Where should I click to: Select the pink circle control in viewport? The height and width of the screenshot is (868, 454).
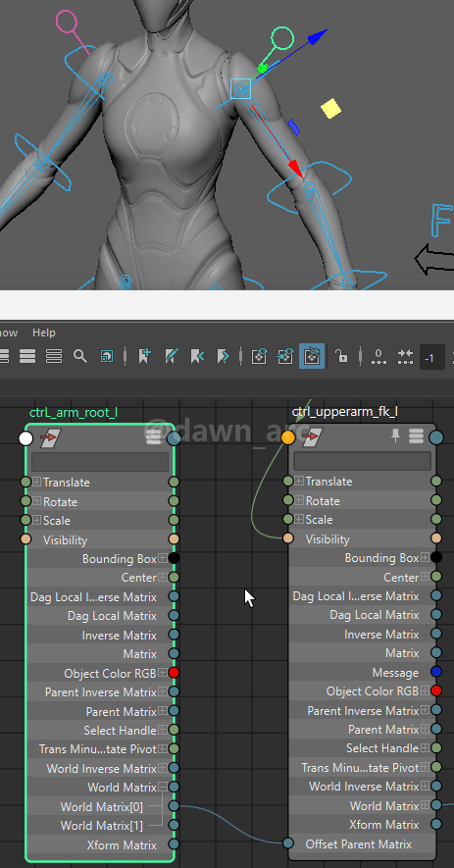67,23
